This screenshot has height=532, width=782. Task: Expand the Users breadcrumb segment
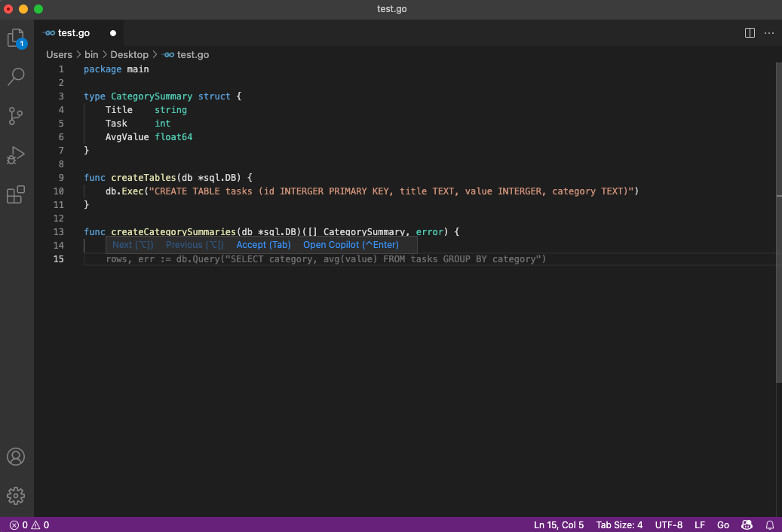[59, 55]
